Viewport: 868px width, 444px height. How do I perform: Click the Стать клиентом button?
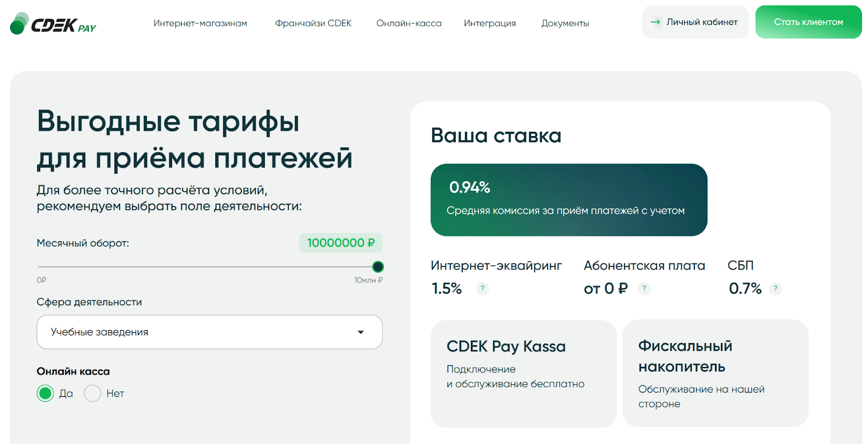808,22
